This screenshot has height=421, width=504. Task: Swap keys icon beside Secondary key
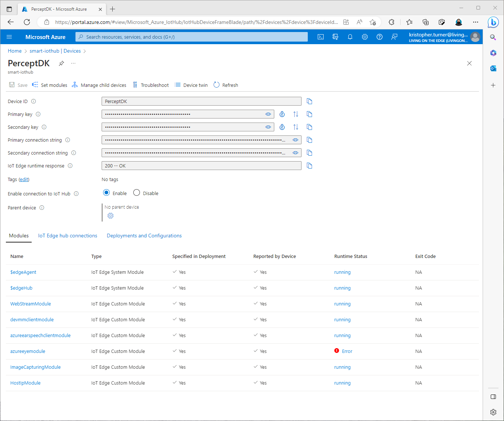pyautogui.click(x=296, y=127)
